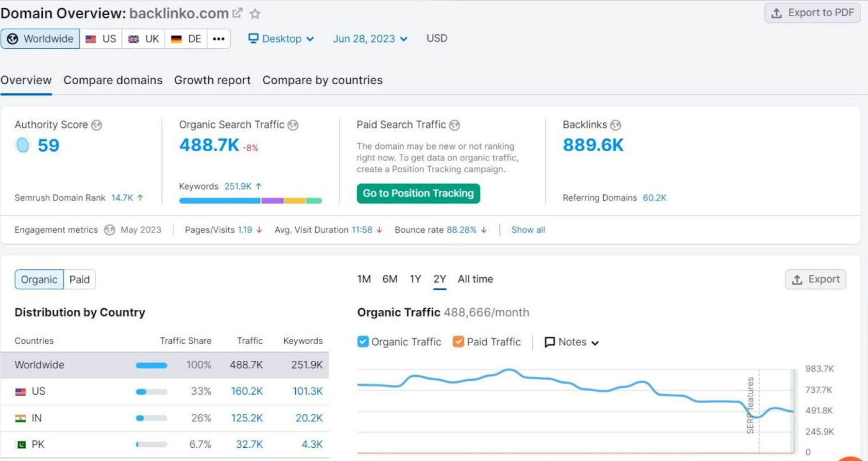Select the Worldwide row in country table
Viewport: 868px width, 461px height.
165,365
